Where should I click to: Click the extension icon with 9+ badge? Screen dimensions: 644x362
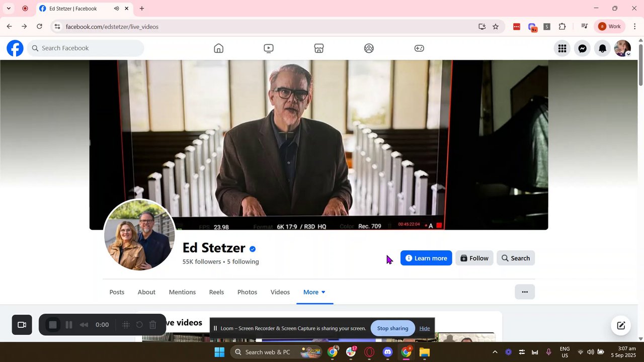(x=532, y=27)
